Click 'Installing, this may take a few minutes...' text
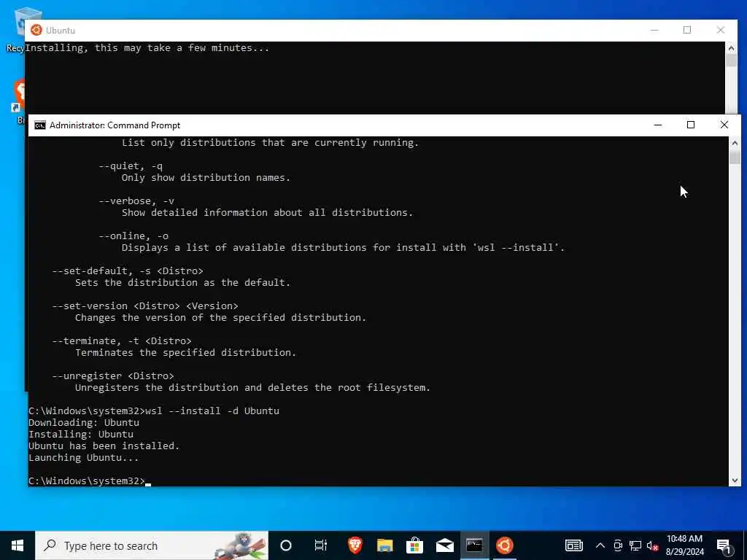Viewport: 747px width, 560px height. pos(147,47)
